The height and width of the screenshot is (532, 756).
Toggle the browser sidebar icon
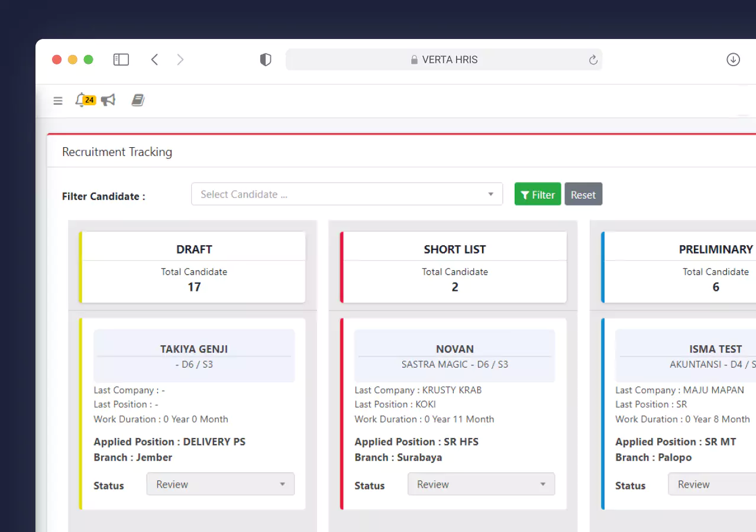tap(121, 60)
